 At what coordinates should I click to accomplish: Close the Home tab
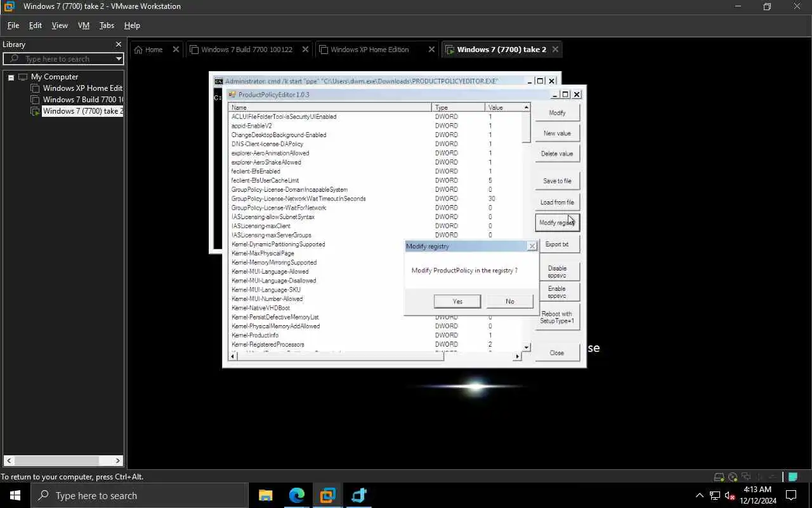pos(176,50)
